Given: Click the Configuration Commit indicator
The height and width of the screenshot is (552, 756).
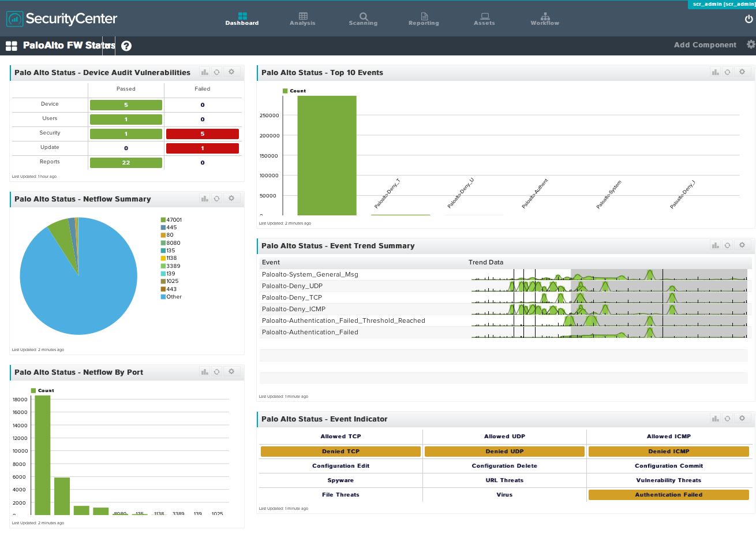Looking at the screenshot, I should (x=669, y=466).
